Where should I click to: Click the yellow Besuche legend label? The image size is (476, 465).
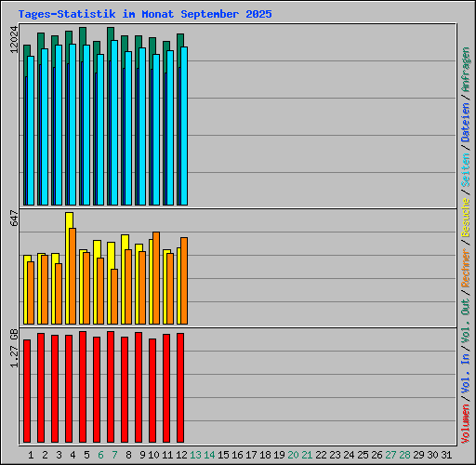point(466,218)
